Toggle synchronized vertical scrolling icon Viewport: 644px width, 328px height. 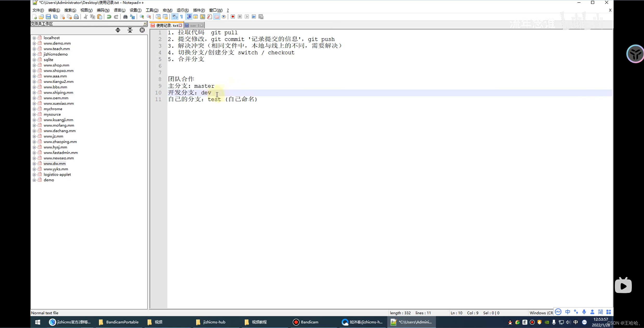point(158,17)
